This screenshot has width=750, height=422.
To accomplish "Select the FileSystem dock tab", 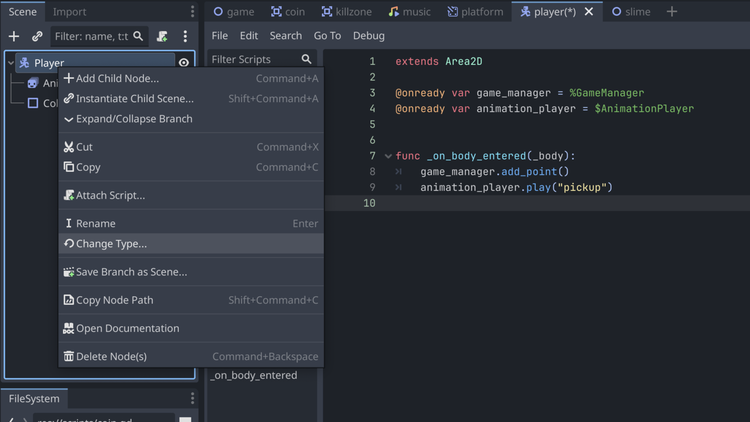I will coord(34,399).
